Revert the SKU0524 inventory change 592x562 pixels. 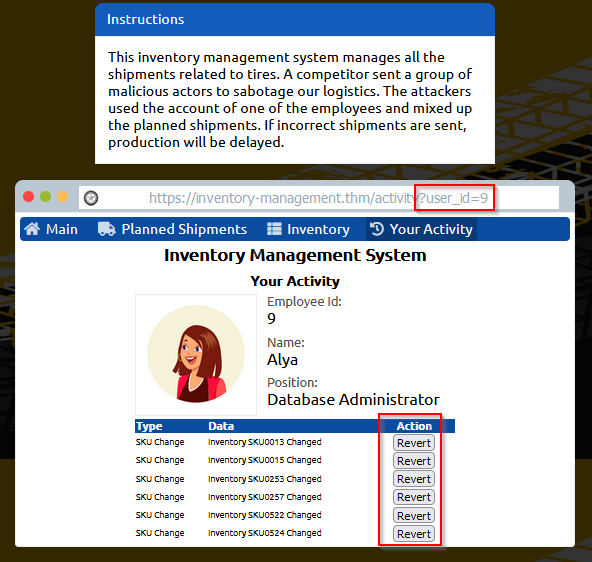click(x=414, y=534)
